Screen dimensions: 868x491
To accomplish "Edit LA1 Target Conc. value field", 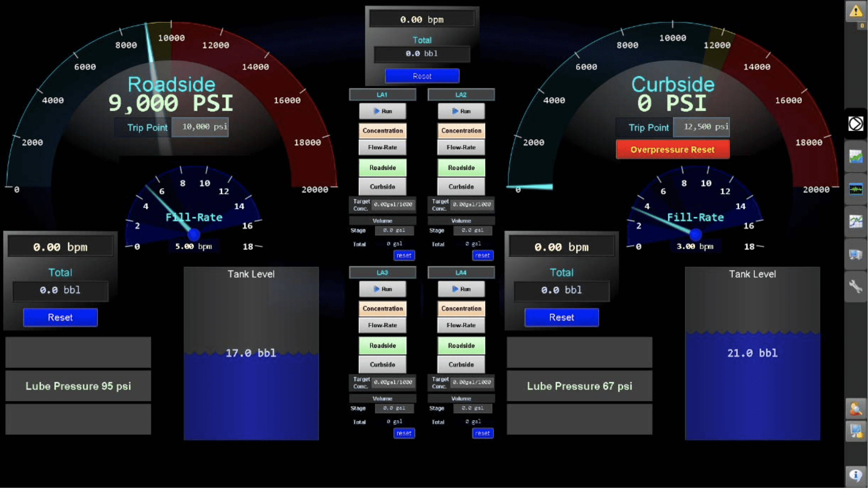I will point(393,205).
